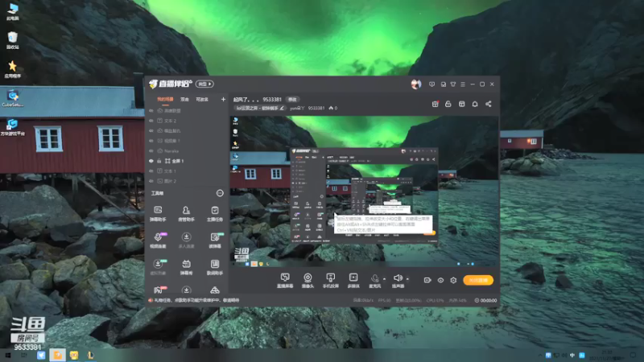This screenshot has height=362, width=644.
Task: Switch to the third scene tab
Action: 202,99
